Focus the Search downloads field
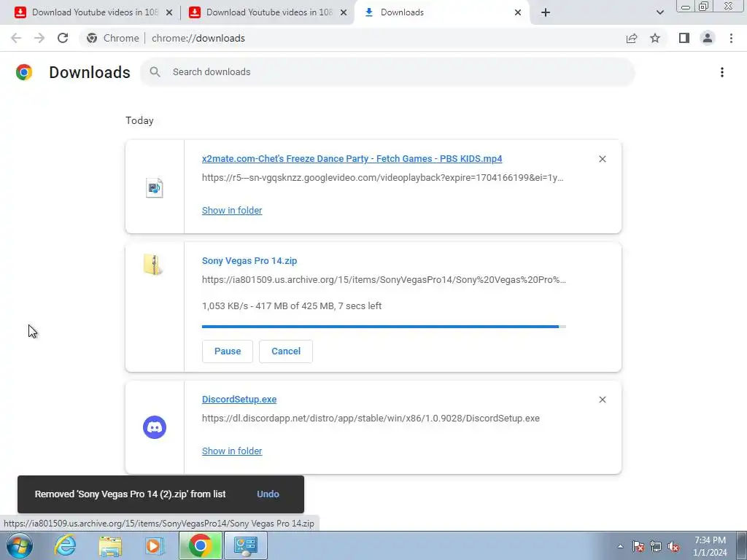The height and width of the screenshot is (560, 747). pos(387,72)
